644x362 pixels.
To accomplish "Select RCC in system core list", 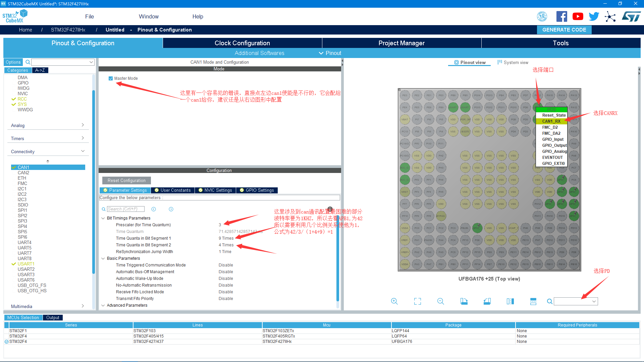I will click(22, 99).
